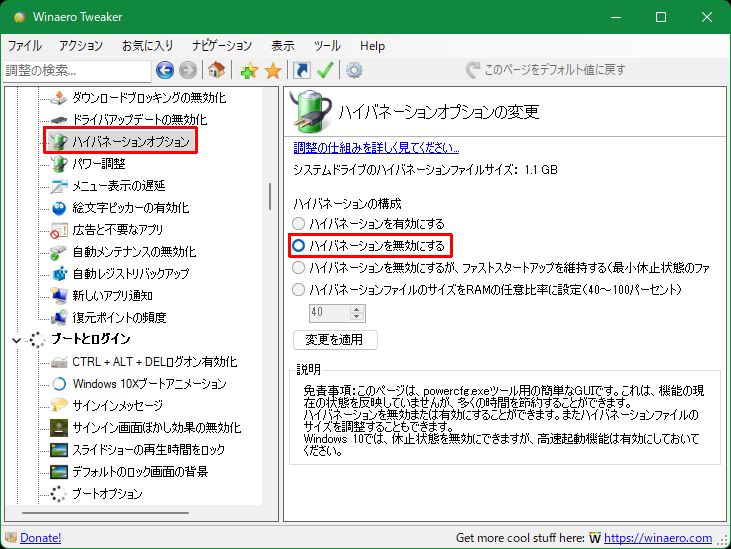Click 復元ポイントの頻度 icon
This screenshot has height=549, width=731.
(59, 317)
